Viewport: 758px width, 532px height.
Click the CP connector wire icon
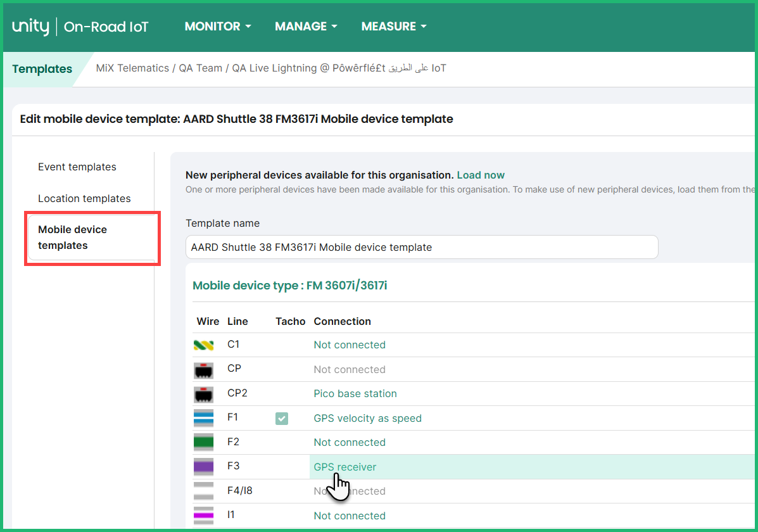(x=203, y=370)
